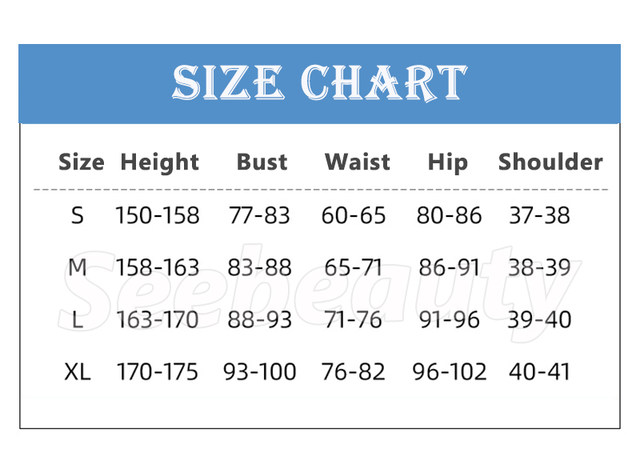Click the Height column header
This screenshot has height=473, width=640.
160,162
